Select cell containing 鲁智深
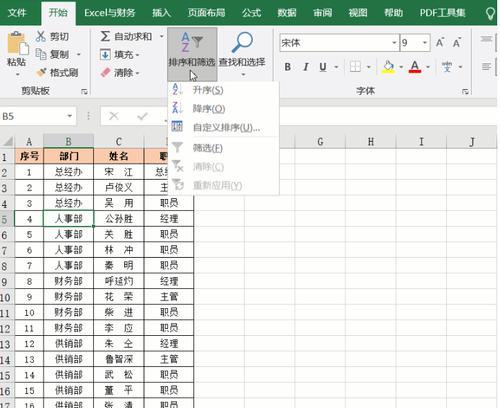This screenshot has height=408, width=500. (x=119, y=359)
